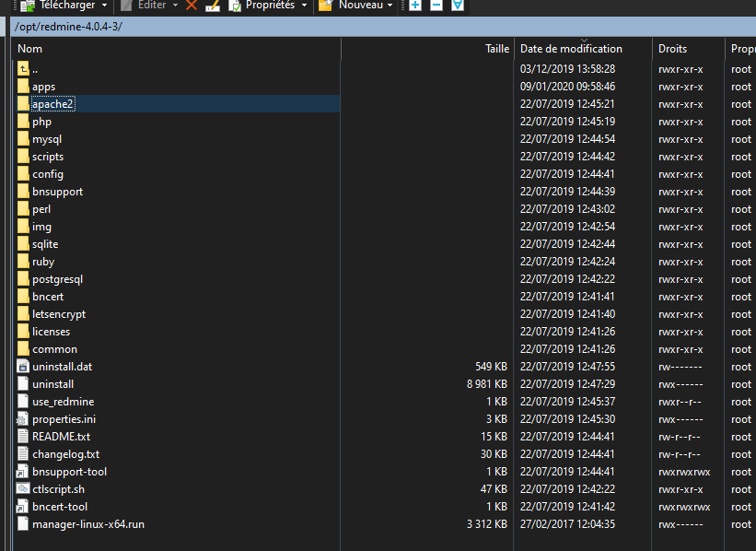Screen dimensions: 756x551
Task: Select the bncert folder icon
Action: point(23,297)
